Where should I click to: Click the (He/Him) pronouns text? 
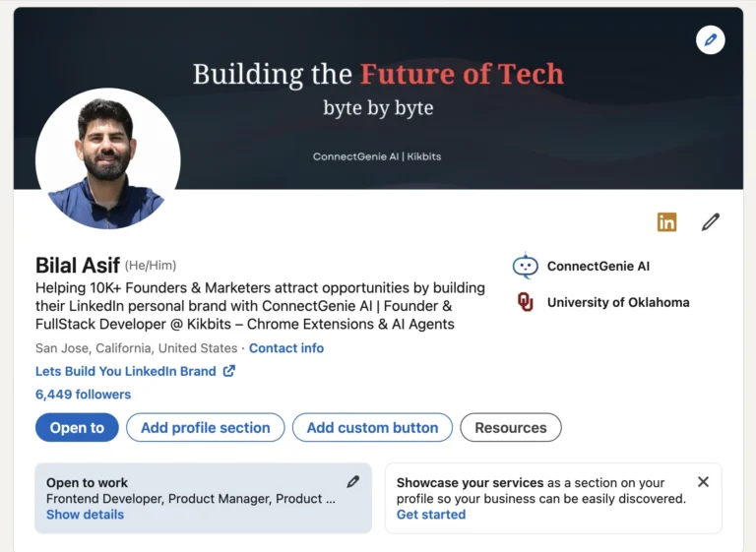pyautogui.click(x=151, y=266)
